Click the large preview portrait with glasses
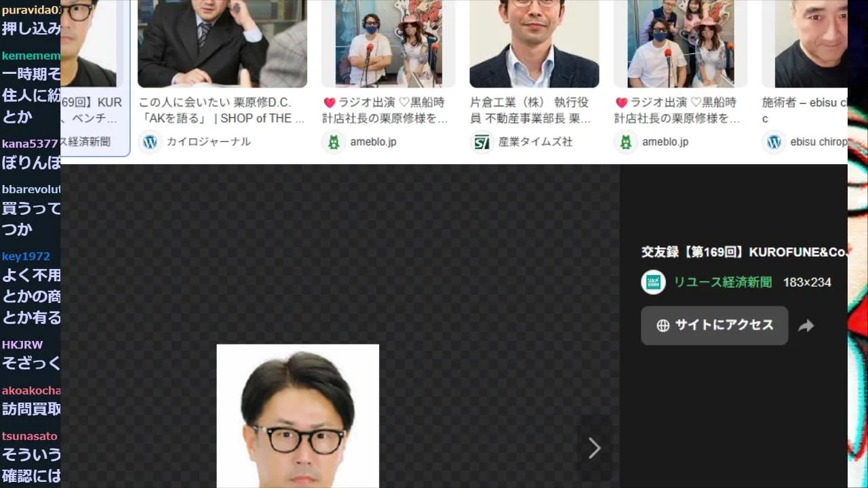The width and height of the screenshot is (868, 488). click(x=298, y=415)
